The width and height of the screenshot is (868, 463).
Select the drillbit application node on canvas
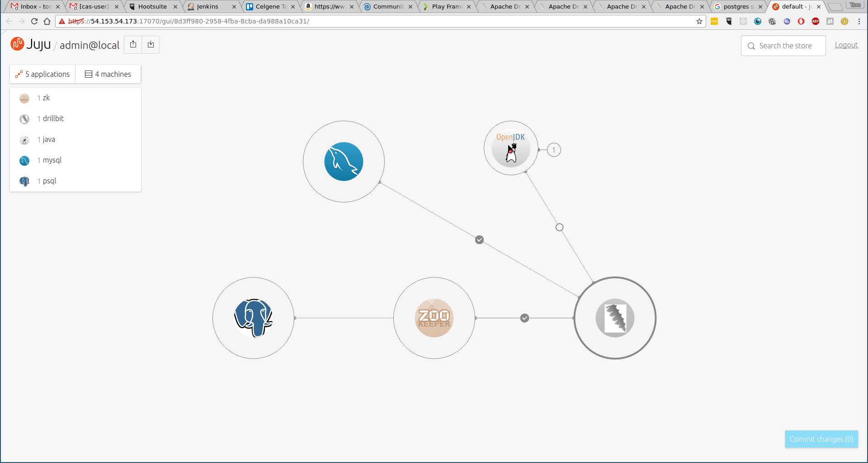pos(615,318)
